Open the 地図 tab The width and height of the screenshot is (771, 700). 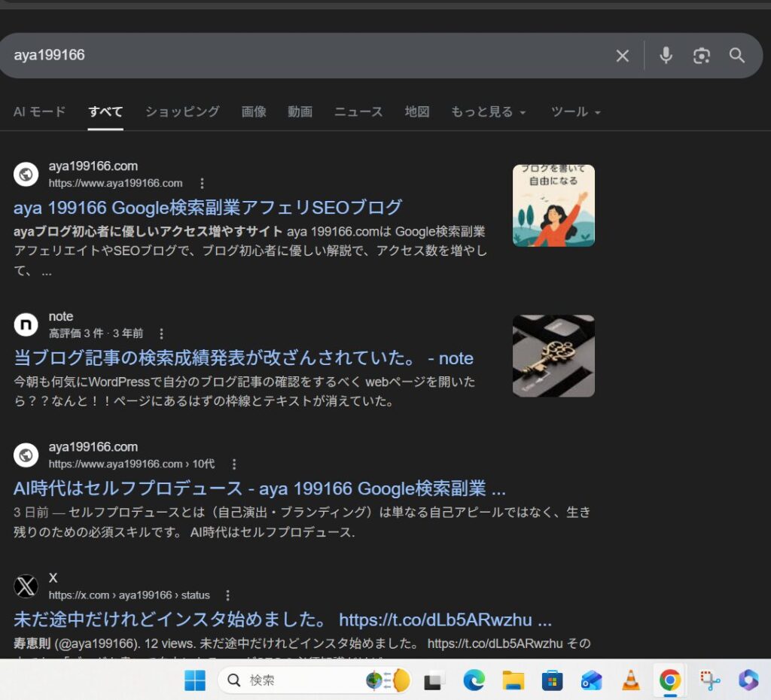(417, 111)
